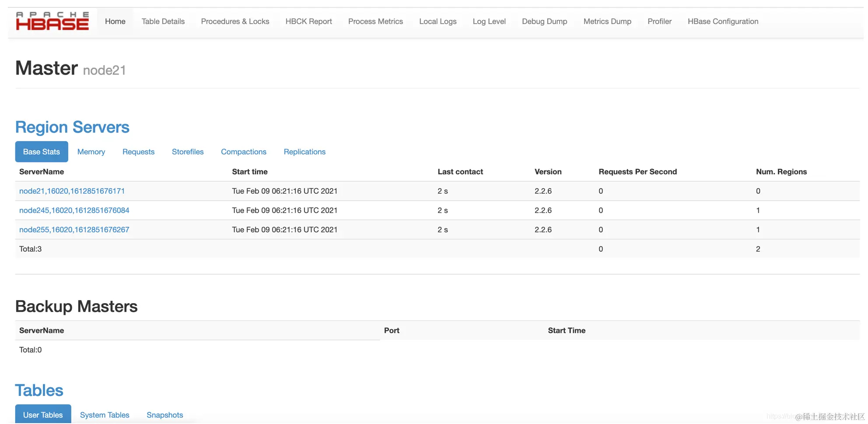Image resolution: width=868 pixels, height=424 pixels.
Task: Click the start time in node21's row
Action: click(x=285, y=191)
